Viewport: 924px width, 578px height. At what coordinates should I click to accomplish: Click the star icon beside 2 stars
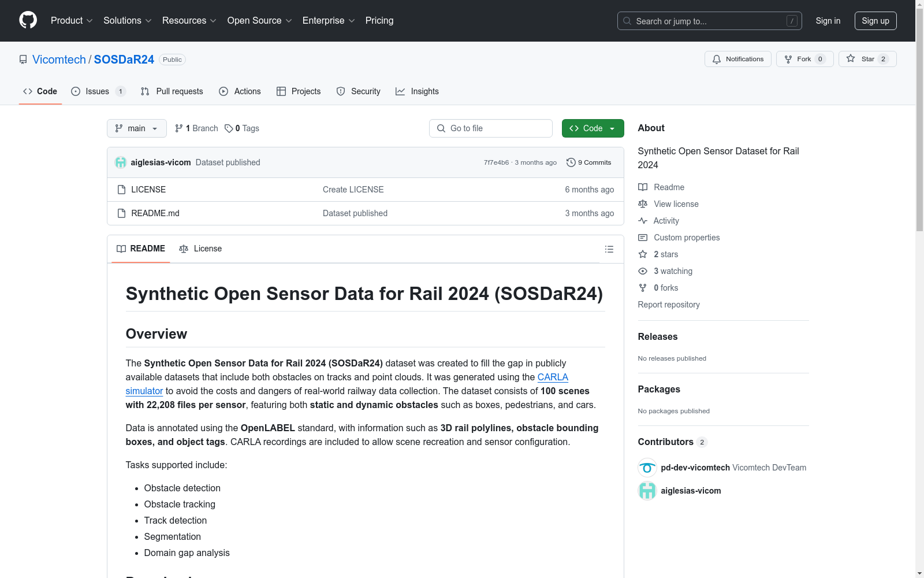(643, 254)
